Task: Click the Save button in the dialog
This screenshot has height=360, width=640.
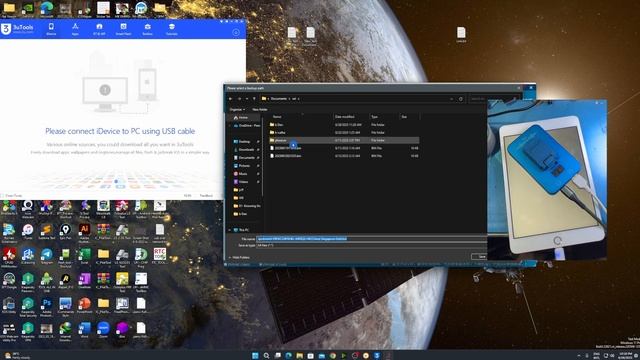Action: (479, 256)
